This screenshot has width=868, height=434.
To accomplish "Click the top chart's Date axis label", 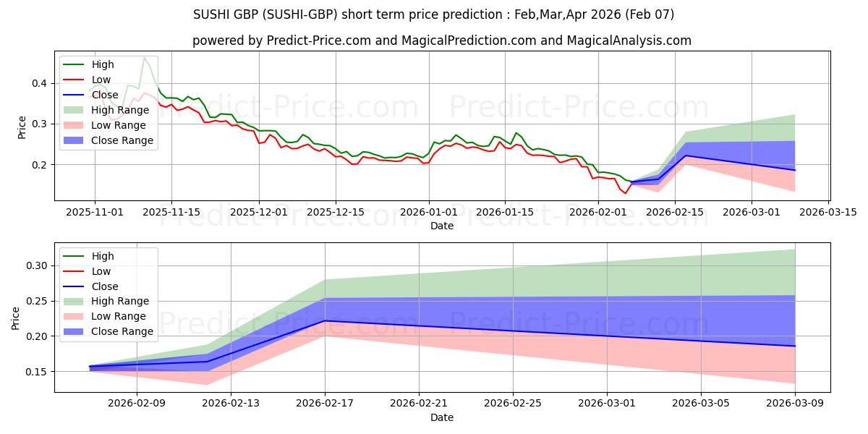I will (441, 226).
